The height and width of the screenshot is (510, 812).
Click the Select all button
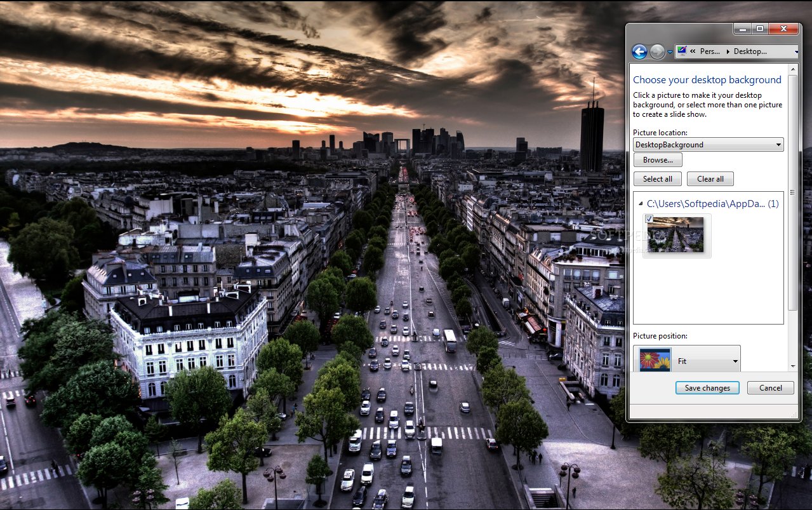coord(657,179)
